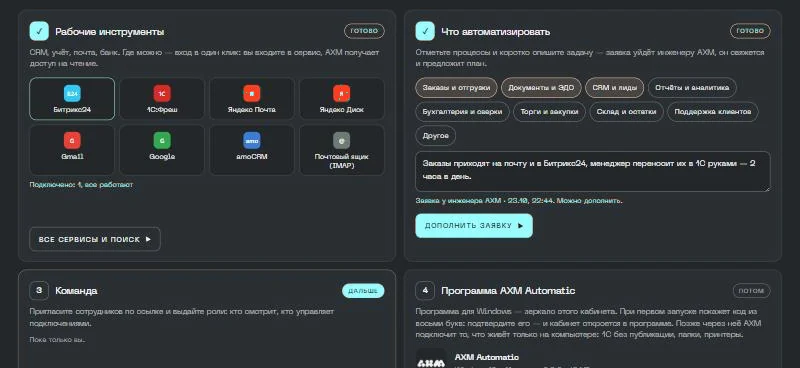Click the ДОПОЛНИТЬ ЗАЯВКУ button
Screen dimensions: 800x368
coord(474,226)
